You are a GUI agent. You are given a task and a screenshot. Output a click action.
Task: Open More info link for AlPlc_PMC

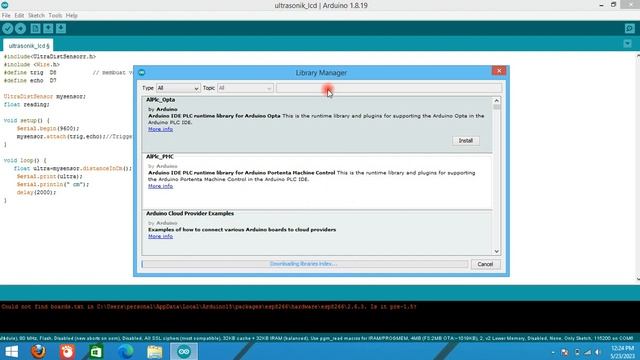pyautogui.click(x=160, y=186)
